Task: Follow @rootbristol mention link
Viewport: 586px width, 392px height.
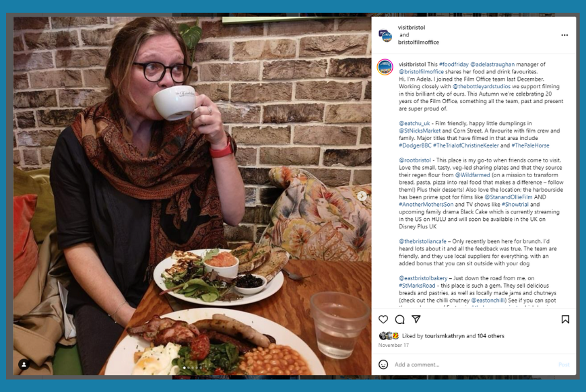Action: pos(414,160)
